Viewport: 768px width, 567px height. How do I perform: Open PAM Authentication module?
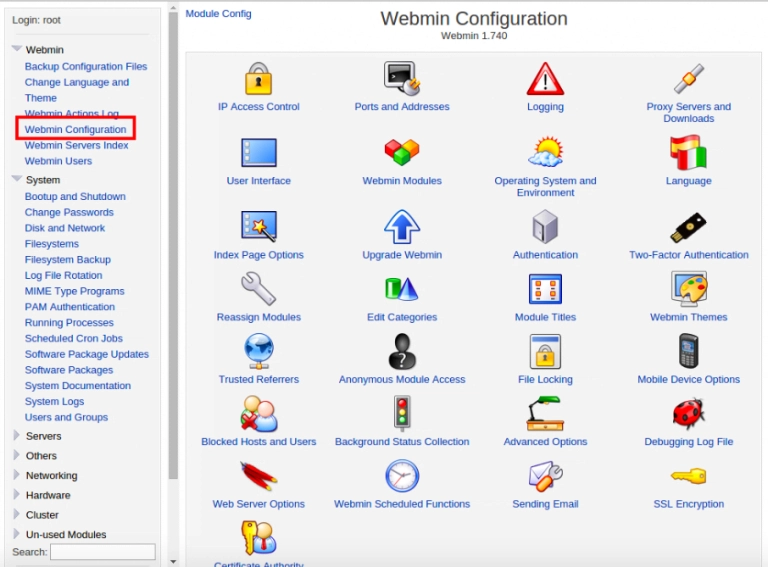[x=70, y=307]
